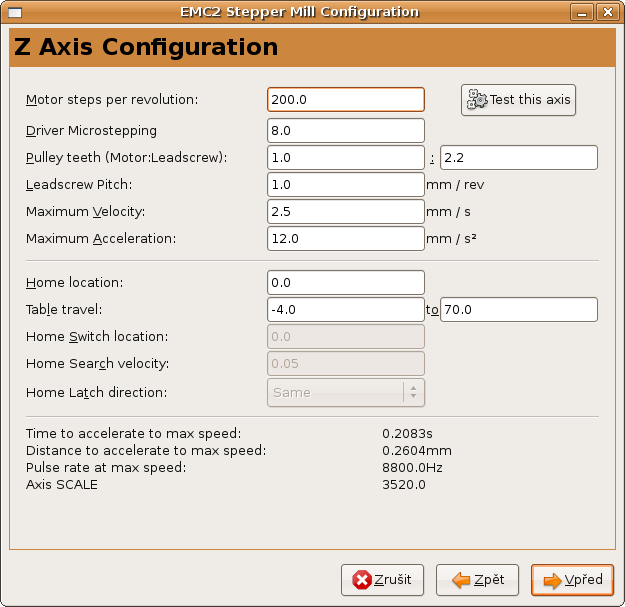625x607 pixels.
Task: Edit the Maximum Velocity field
Action: (346, 212)
